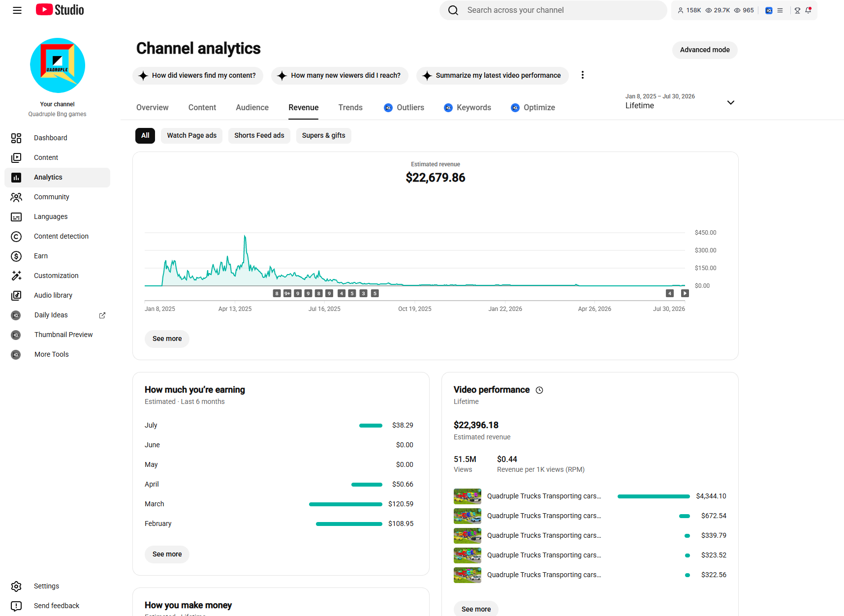Viewport: 844px width, 616px height.
Task: Click the 965 views stat
Action: (744, 10)
